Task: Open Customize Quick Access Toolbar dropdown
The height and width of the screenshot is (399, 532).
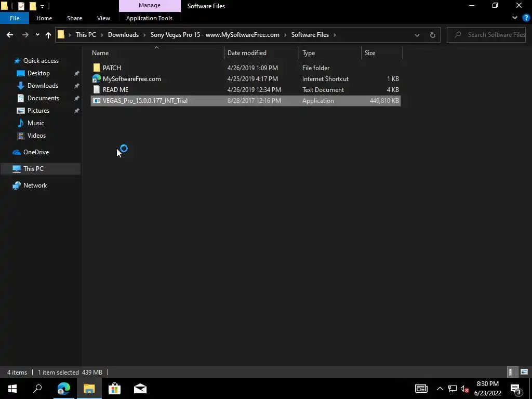Action: click(42, 6)
